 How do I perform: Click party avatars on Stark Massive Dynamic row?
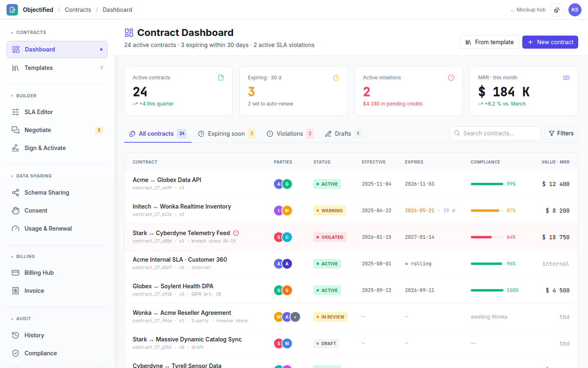pos(283,343)
